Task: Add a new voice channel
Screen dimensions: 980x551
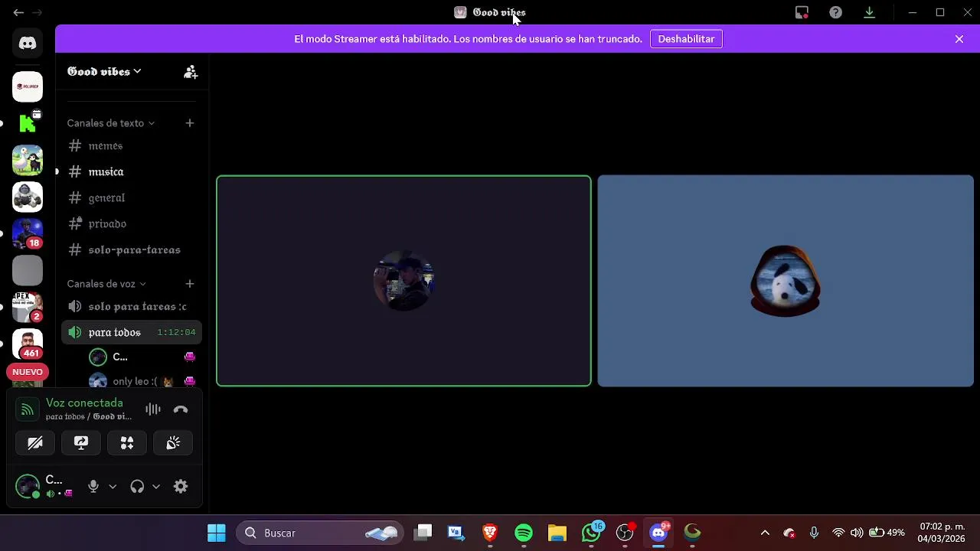Action: pos(190,284)
